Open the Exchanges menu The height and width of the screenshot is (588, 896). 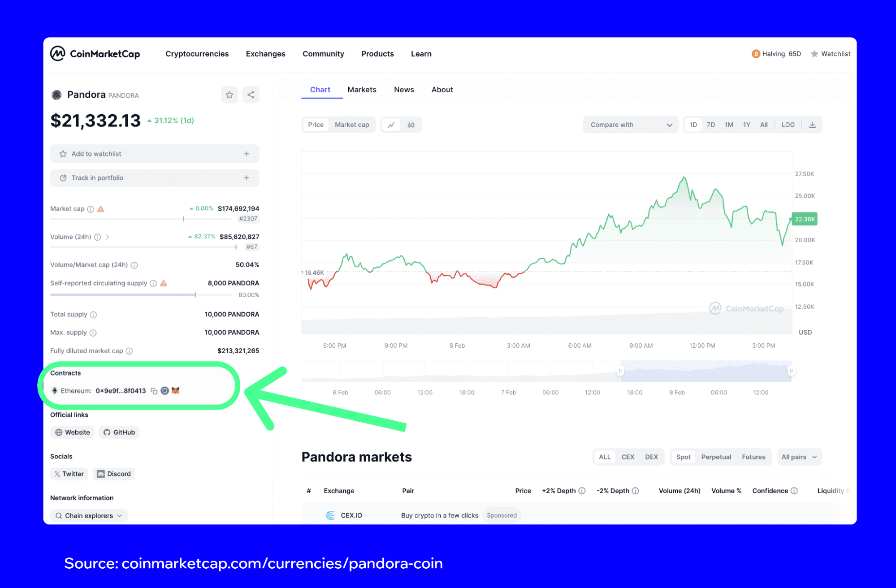pos(265,54)
